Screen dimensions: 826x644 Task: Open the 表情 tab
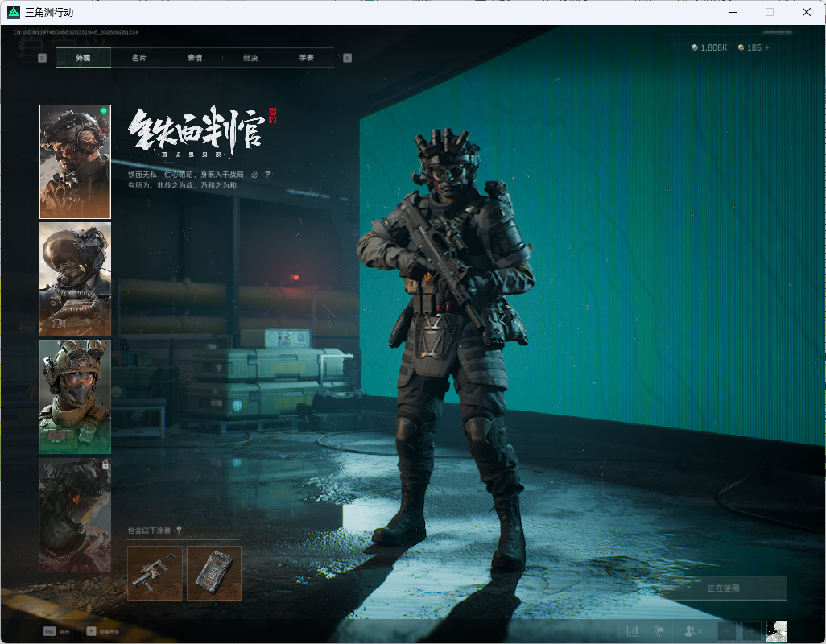[195, 58]
